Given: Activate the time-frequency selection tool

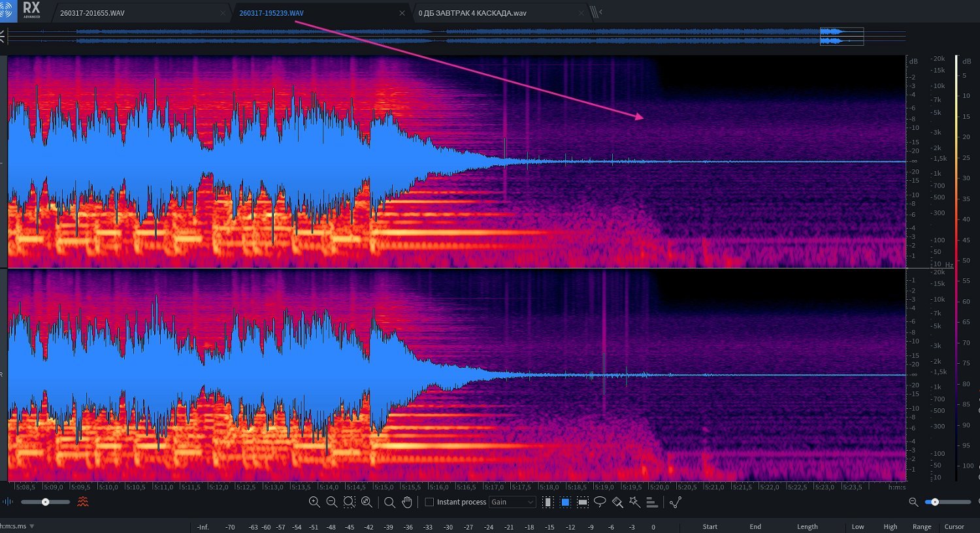Looking at the screenshot, I should point(565,502).
